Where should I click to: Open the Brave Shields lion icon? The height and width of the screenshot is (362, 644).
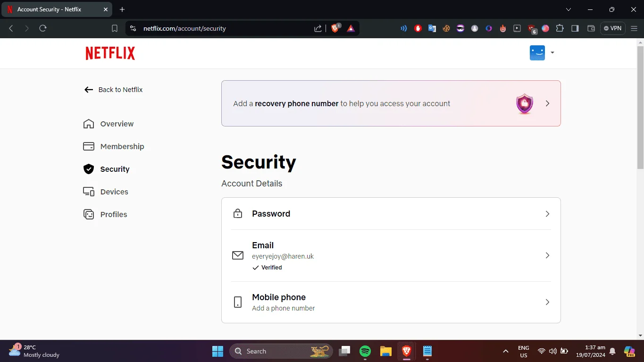tap(335, 28)
